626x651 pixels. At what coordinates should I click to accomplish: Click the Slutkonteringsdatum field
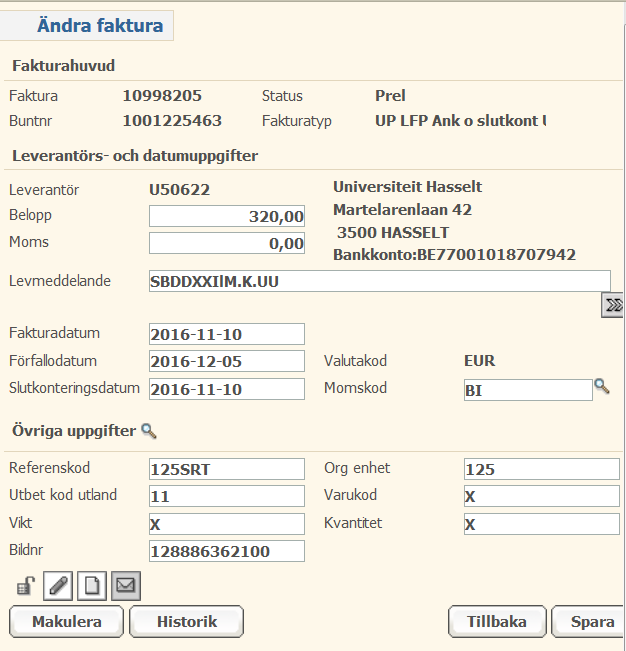(227, 389)
